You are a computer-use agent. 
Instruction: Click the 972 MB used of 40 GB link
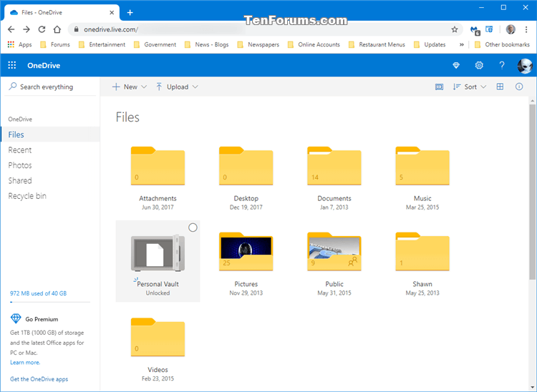click(39, 293)
